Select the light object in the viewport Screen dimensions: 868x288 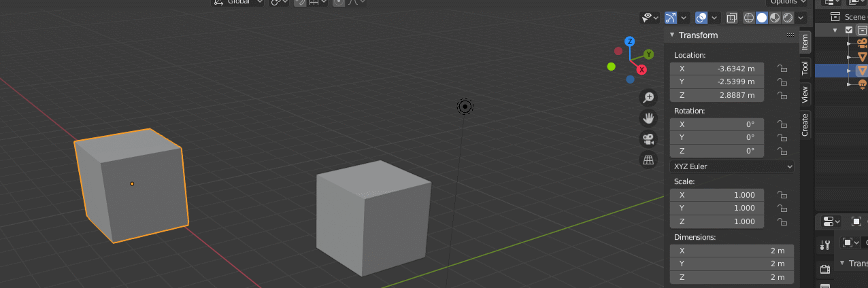pyautogui.click(x=465, y=106)
